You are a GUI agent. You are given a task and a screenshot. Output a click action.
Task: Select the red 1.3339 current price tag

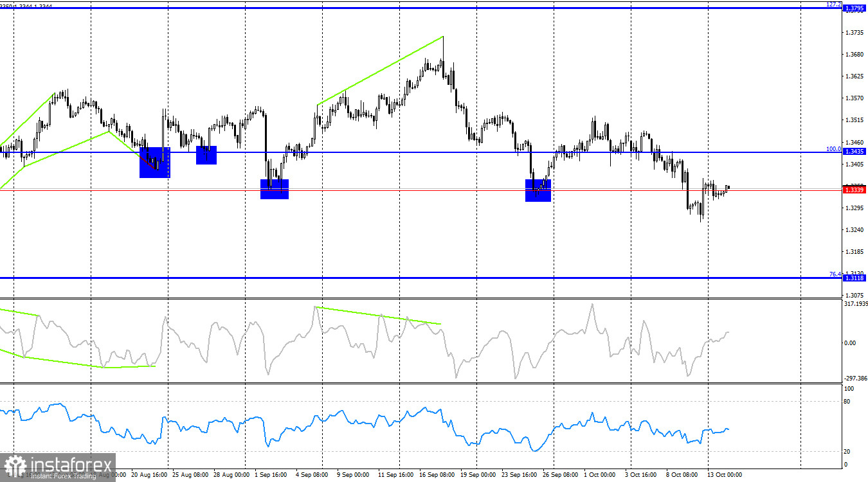pos(854,190)
